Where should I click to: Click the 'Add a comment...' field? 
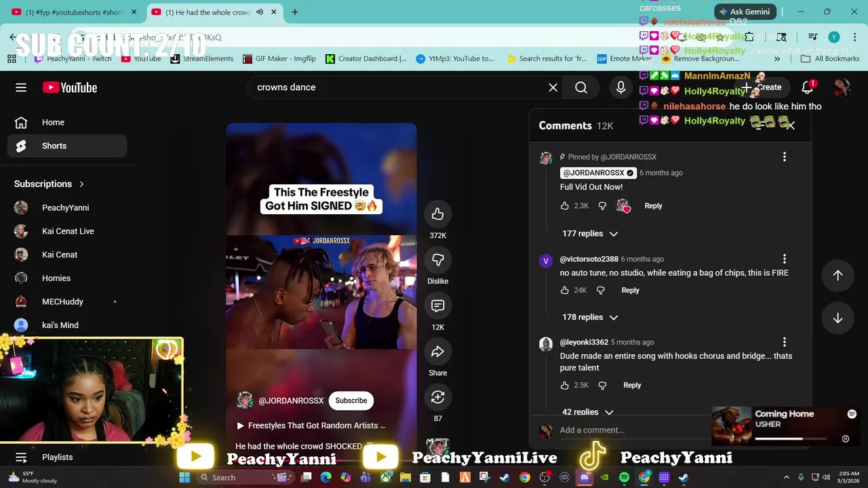pyautogui.click(x=634, y=430)
